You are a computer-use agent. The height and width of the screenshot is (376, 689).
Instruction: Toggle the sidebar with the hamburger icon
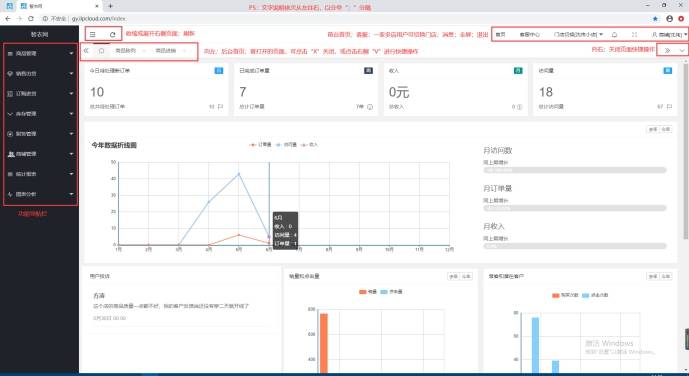pyautogui.click(x=92, y=34)
